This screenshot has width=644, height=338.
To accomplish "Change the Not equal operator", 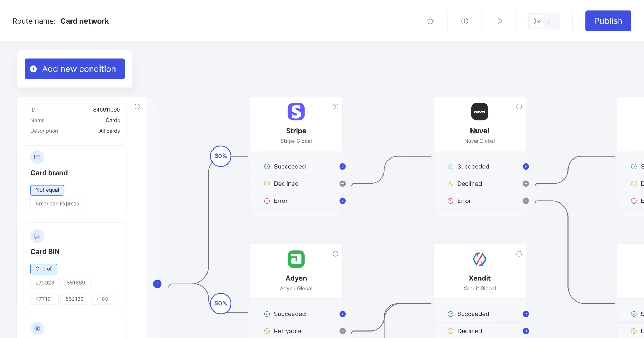I will click(47, 190).
